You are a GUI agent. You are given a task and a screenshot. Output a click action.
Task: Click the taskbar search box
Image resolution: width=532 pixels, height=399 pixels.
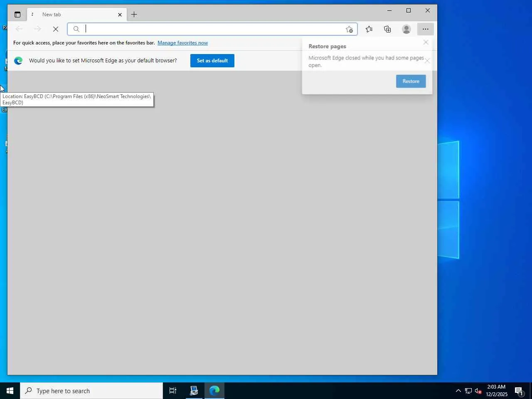tap(91, 391)
